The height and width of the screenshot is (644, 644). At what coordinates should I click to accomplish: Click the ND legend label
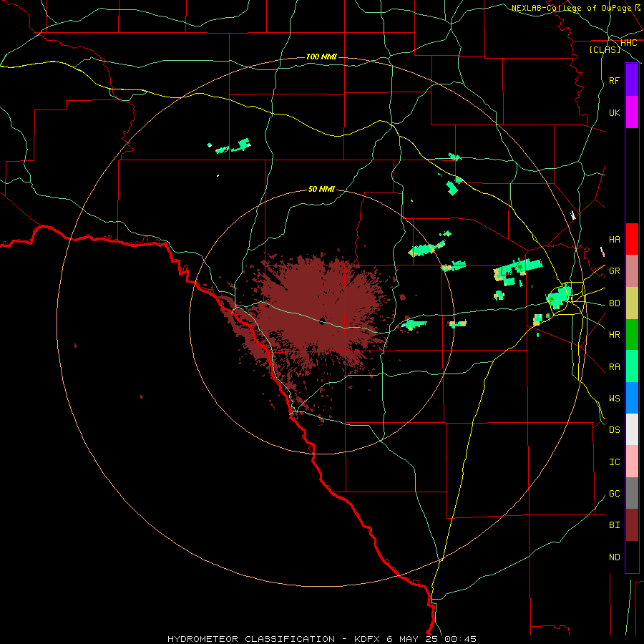(x=615, y=557)
